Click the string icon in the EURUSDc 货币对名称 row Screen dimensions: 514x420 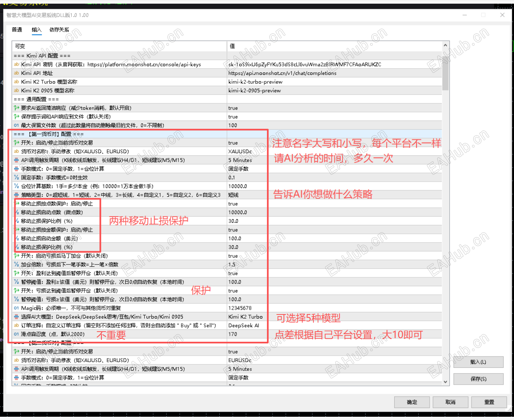(16, 360)
